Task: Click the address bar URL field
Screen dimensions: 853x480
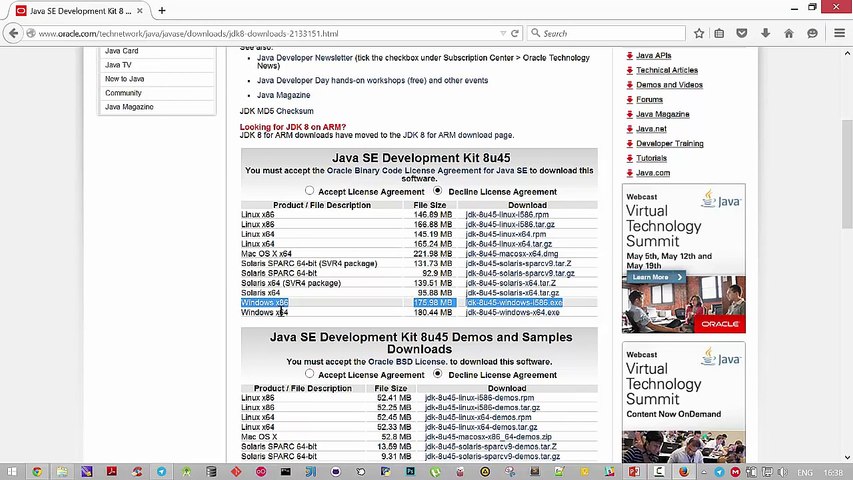Action: click(x=267, y=33)
